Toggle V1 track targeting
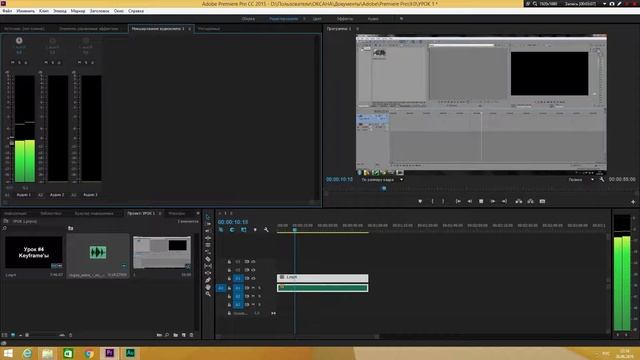 coord(238,278)
